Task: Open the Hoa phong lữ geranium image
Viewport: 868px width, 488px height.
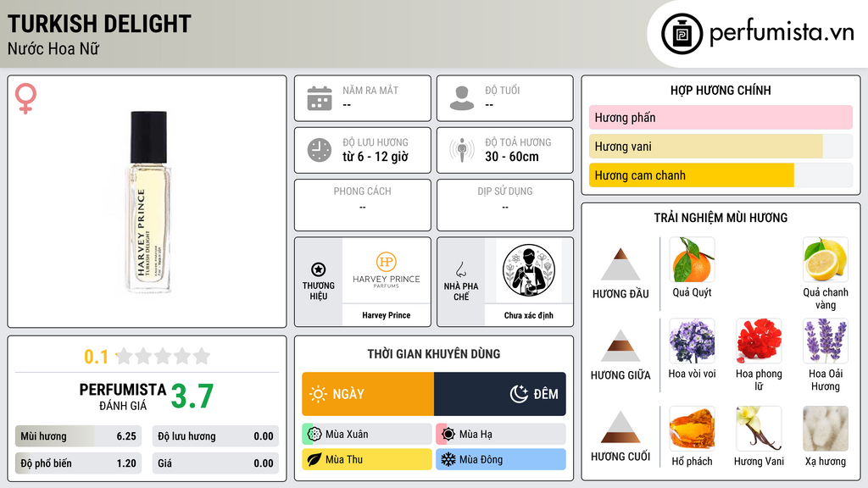Action: pyautogui.click(x=759, y=341)
